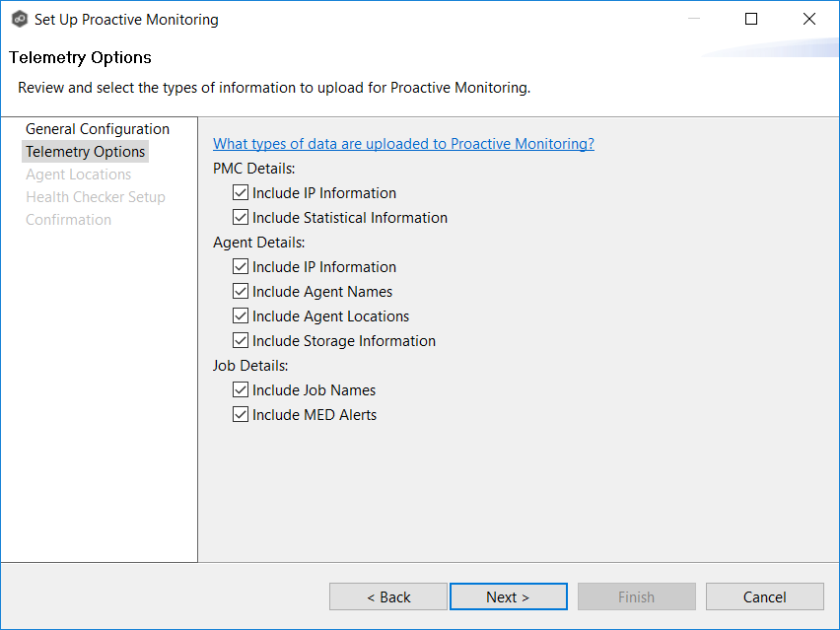Select Health Checker Setup step
Screen dimensions: 840x630
pos(96,197)
